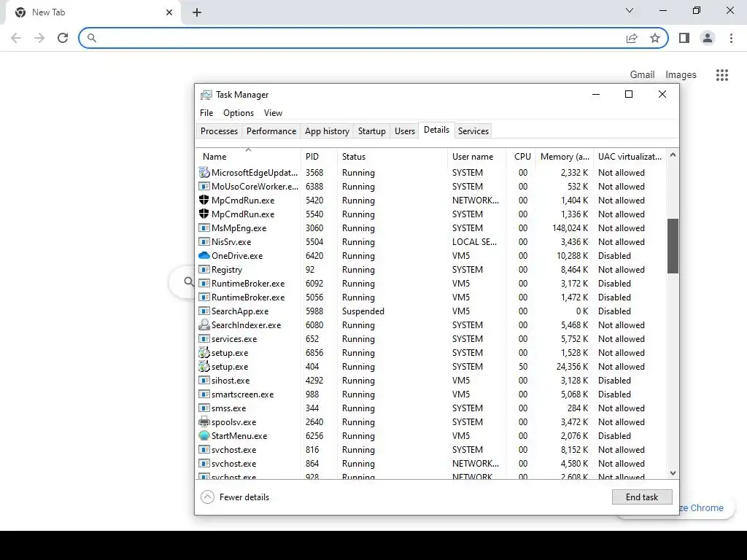Select RuntimeBroker.exe with PID 5056
Image resolution: width=747 pixels, height=560 pixels.
coord(431,297)
